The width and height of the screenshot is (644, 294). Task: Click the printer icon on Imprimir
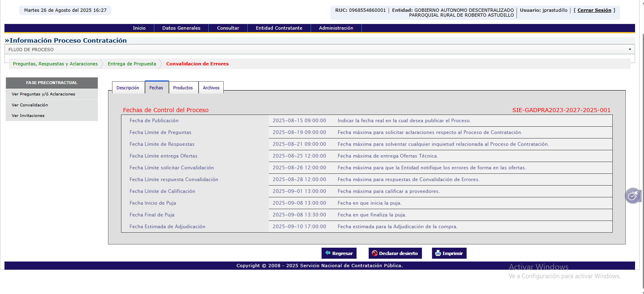[438, 253]
